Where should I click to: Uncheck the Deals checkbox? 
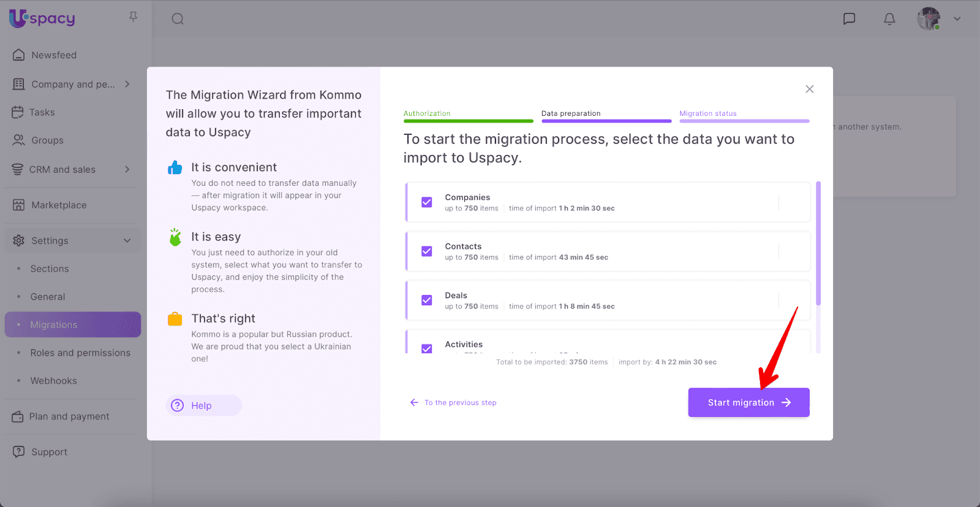tap(427, 300)
